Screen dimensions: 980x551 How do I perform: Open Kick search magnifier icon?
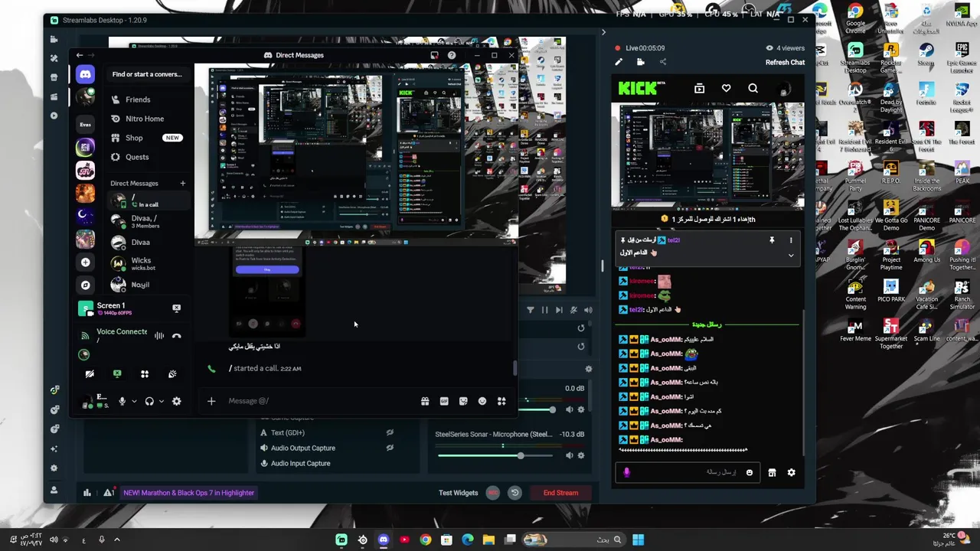[x=753, y=89]
